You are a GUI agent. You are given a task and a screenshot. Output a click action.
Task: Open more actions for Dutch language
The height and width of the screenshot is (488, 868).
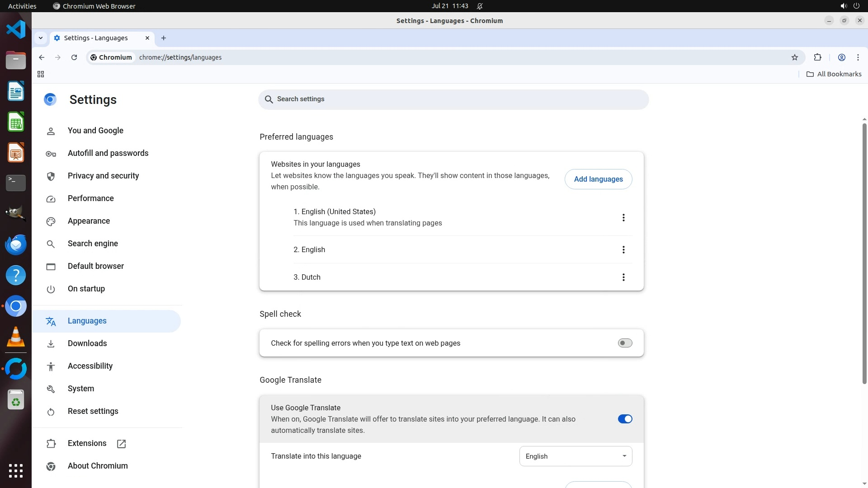[623, 277]
